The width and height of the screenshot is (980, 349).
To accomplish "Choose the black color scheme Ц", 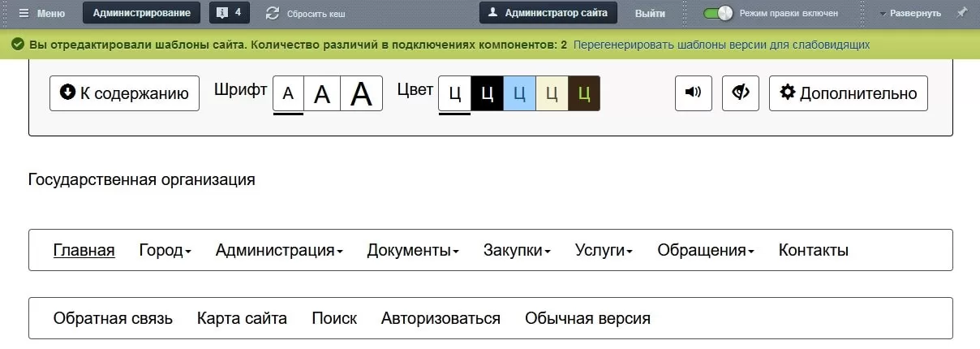I will tap(487, 93).
